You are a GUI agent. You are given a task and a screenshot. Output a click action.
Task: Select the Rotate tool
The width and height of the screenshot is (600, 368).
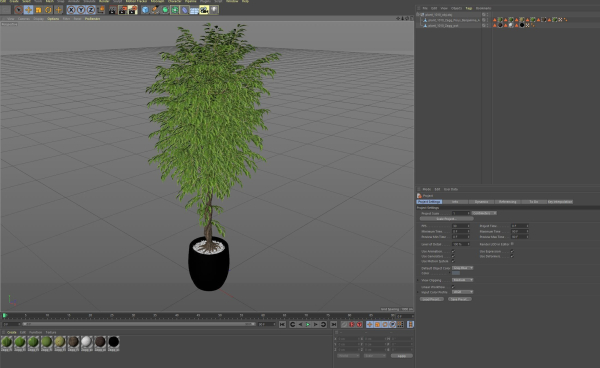(48, 10)
